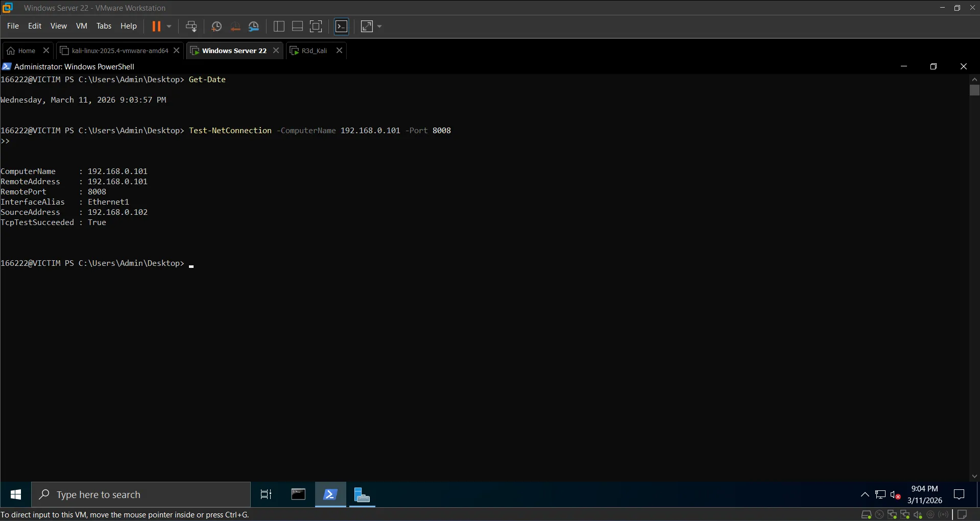Viewport: 980px width, 521px height.
Task: Open the Help menu
Action: pos(129,26)
